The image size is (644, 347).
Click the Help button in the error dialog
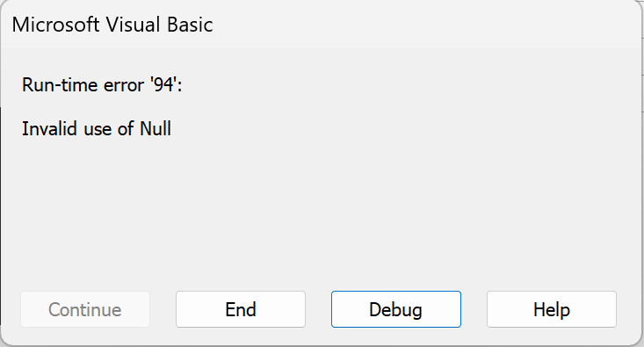click(x=552, y=309)
